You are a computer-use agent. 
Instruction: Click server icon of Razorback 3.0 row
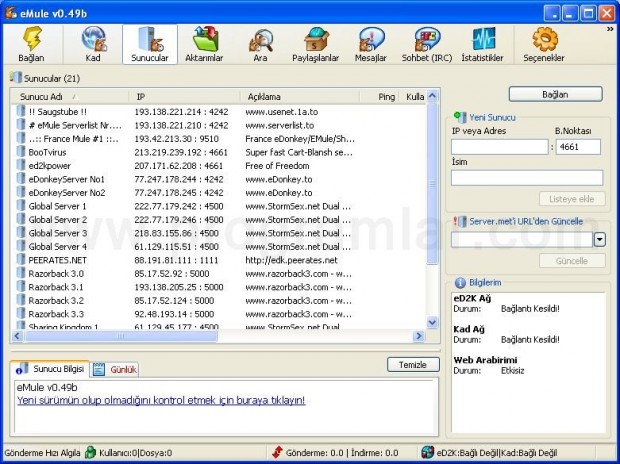point(21,273)
